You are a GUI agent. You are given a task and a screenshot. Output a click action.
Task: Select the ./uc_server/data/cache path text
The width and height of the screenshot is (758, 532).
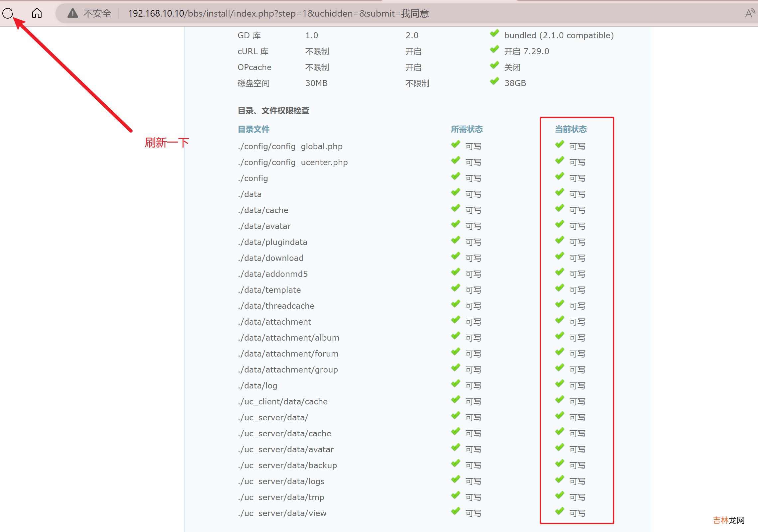[x=284, y=434]
